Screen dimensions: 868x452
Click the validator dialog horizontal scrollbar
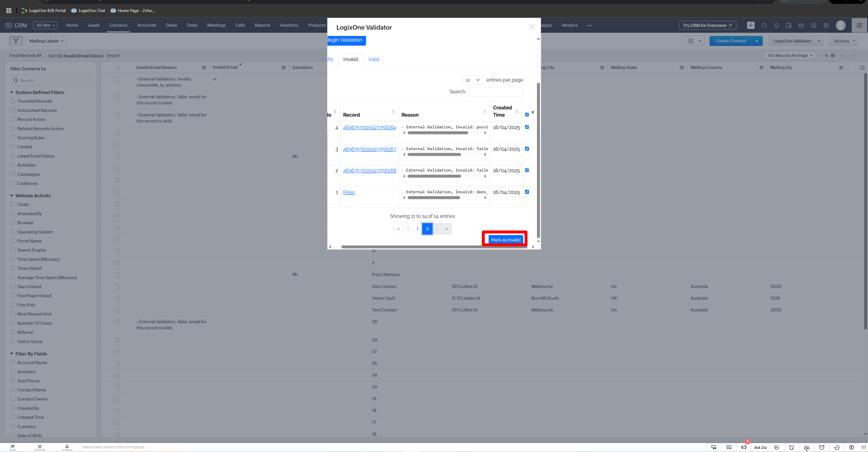(x=434, y=247)
